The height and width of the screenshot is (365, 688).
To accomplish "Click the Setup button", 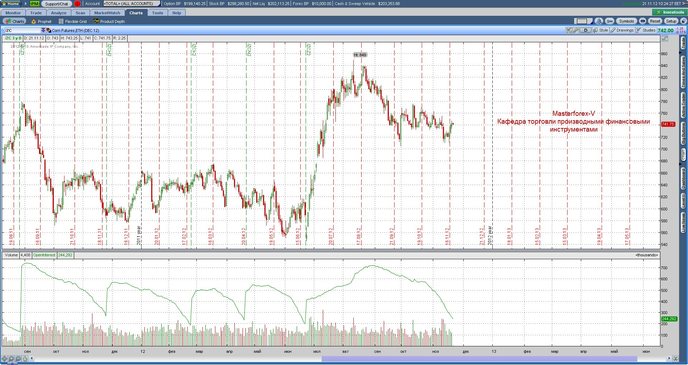I will (x=671, y=21).
